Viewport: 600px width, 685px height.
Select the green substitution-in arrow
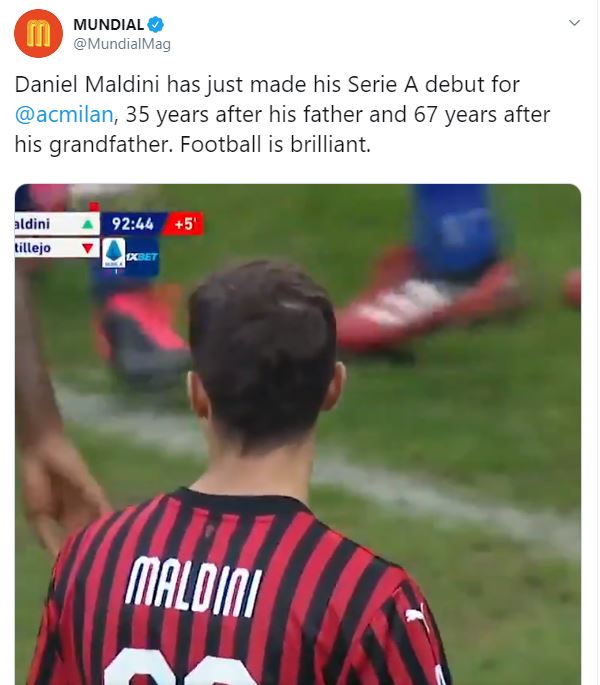[88, 225]
